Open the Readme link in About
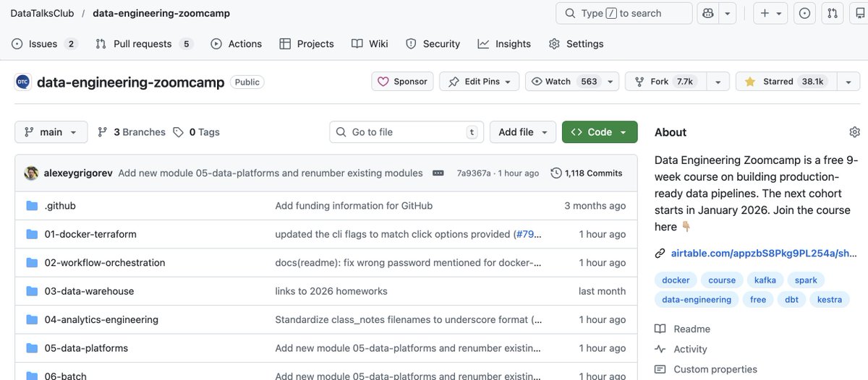The height and width of the screenshot is (380, 868). tap(683, 329)
